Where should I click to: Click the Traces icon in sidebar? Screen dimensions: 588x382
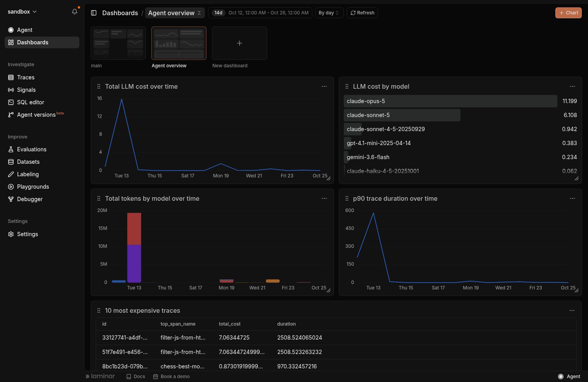(11, 77)
